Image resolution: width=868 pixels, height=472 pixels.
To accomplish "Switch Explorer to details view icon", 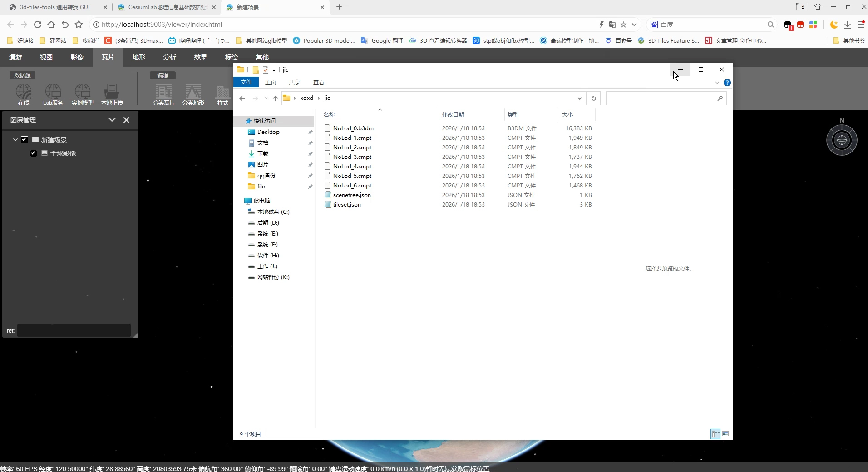I will (715, 434).
